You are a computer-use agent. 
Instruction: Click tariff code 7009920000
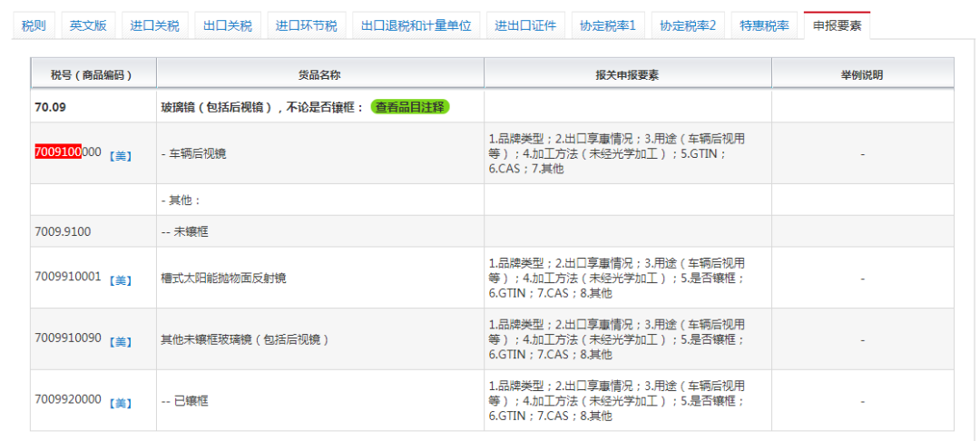[x=68, y=400]
